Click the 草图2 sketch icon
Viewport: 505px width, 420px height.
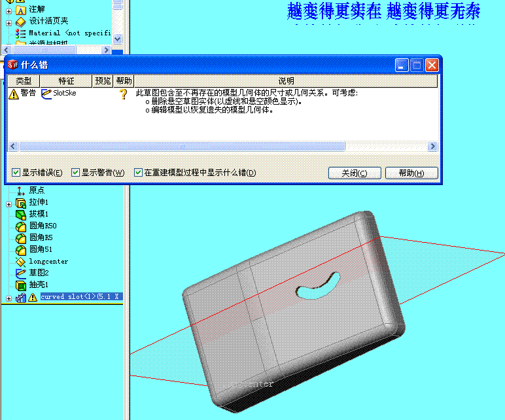(x=21, y=273)
